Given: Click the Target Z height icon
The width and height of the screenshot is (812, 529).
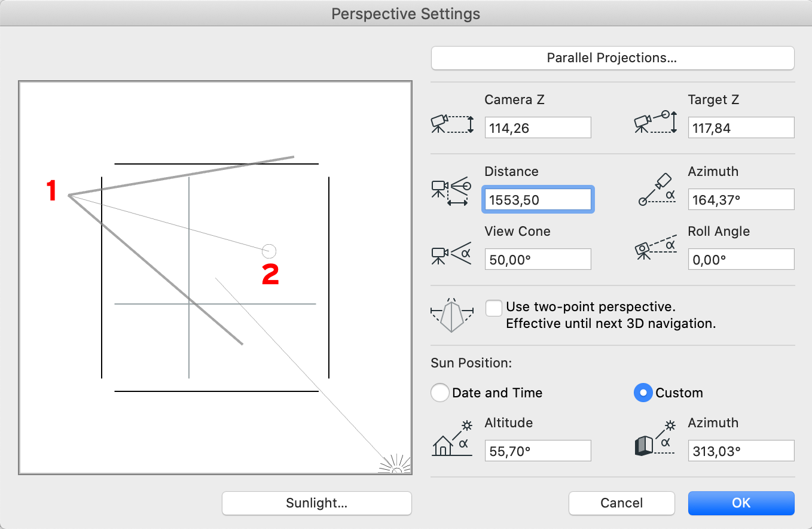Looking at the screenshot, I should coord(655,122).
